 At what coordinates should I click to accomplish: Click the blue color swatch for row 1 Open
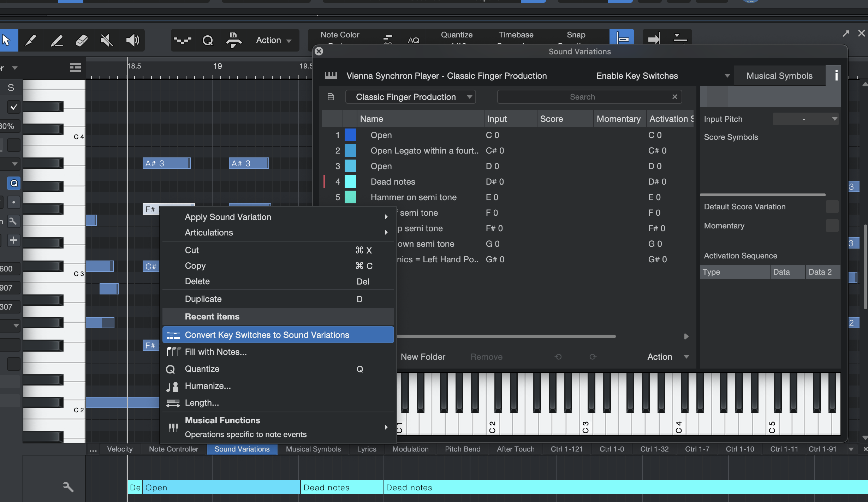[350, 135]
